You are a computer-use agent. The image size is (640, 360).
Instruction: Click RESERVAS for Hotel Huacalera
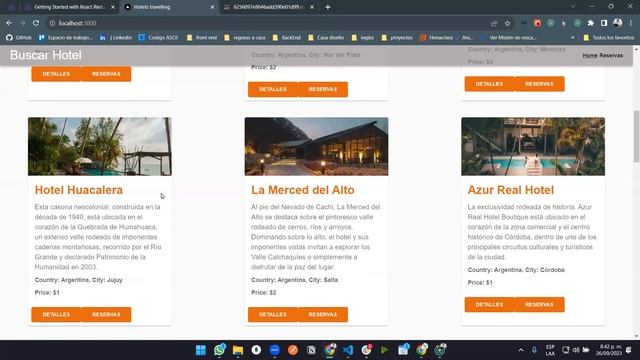coord(106,315)
